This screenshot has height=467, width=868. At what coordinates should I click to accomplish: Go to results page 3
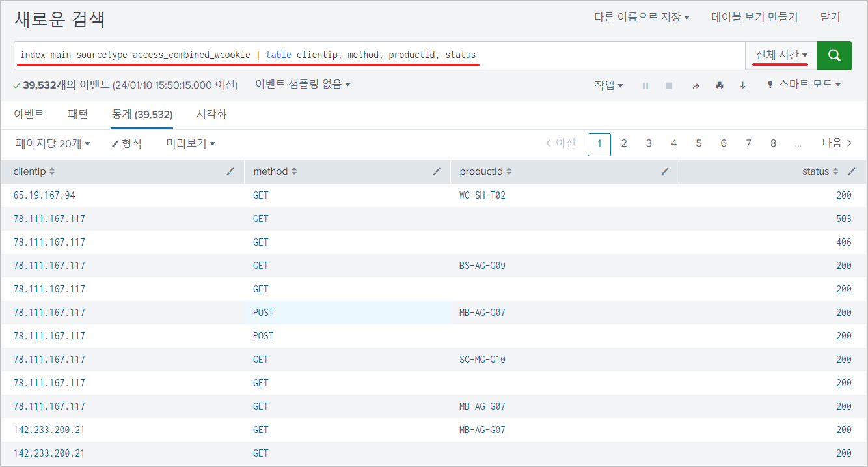[x=649, y=143]
